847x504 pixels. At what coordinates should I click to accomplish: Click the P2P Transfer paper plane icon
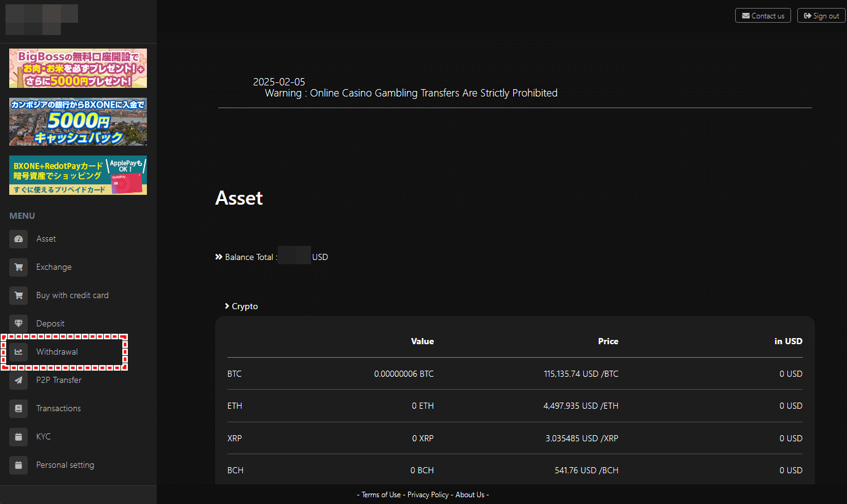[x=18, y=380]
